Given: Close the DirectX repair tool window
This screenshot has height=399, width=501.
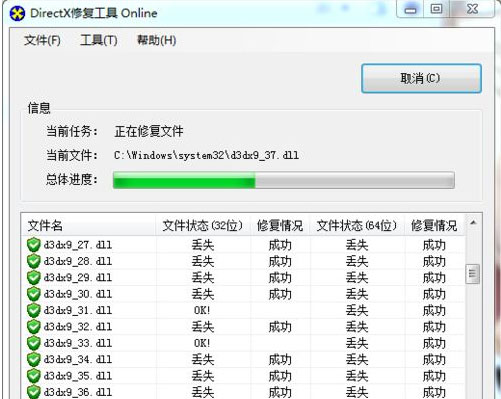Looking at the screenshot, I should (x=472, y=9).
